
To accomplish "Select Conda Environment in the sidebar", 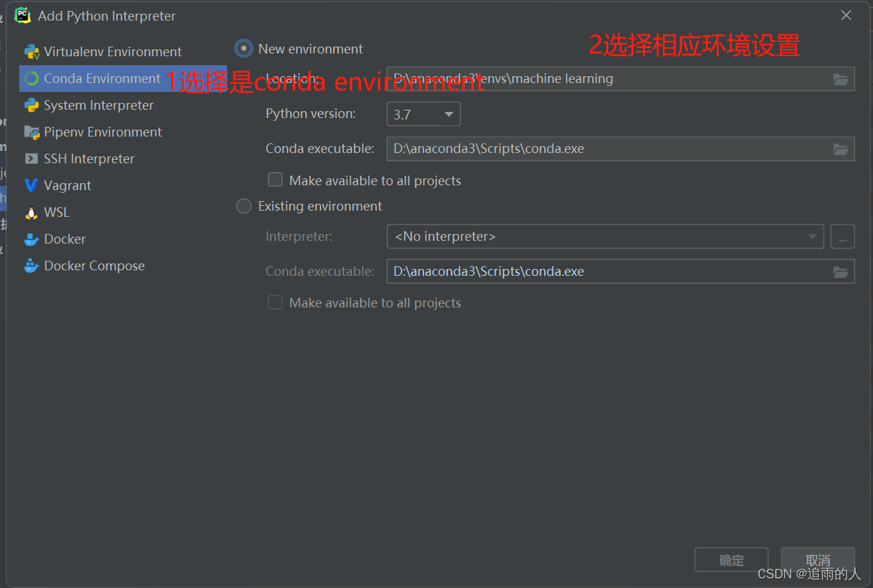I will click(x=124, y=79).
